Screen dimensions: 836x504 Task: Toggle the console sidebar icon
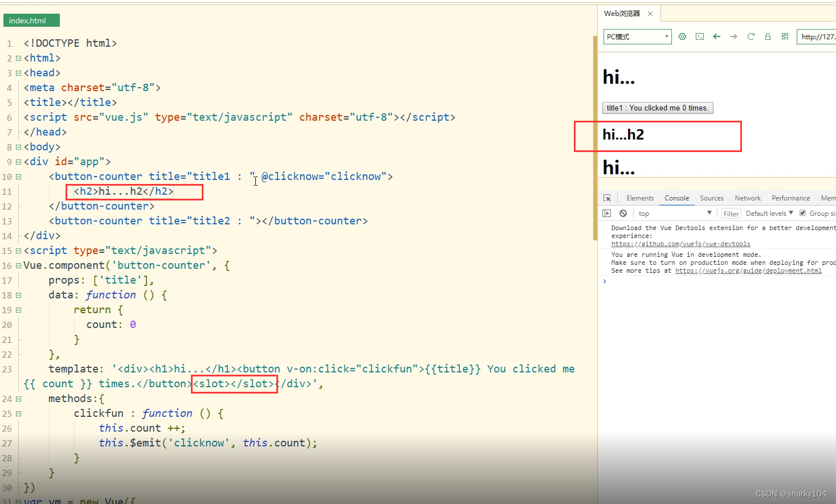[x=607, y=214]
